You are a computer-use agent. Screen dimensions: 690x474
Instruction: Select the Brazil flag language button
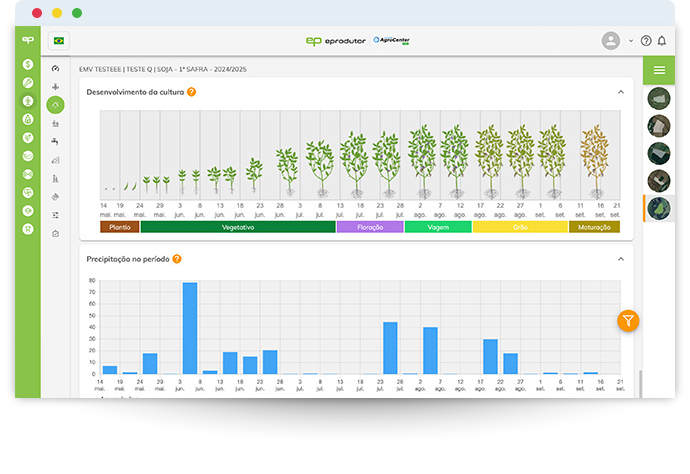click(x=59, y=41)
